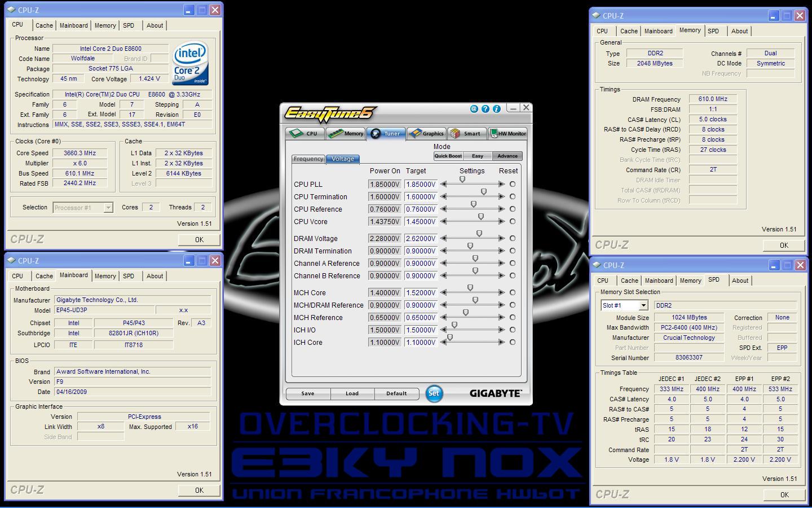
Task: Increase ICH Core voltage right arrow
Action: (x=502, y=342)
